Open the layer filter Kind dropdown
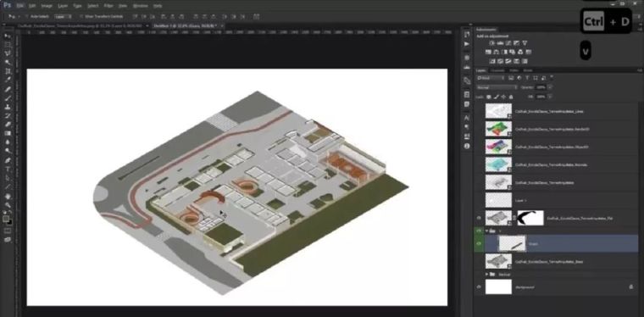Screen dimensions: 644x317 coord(491,78)
